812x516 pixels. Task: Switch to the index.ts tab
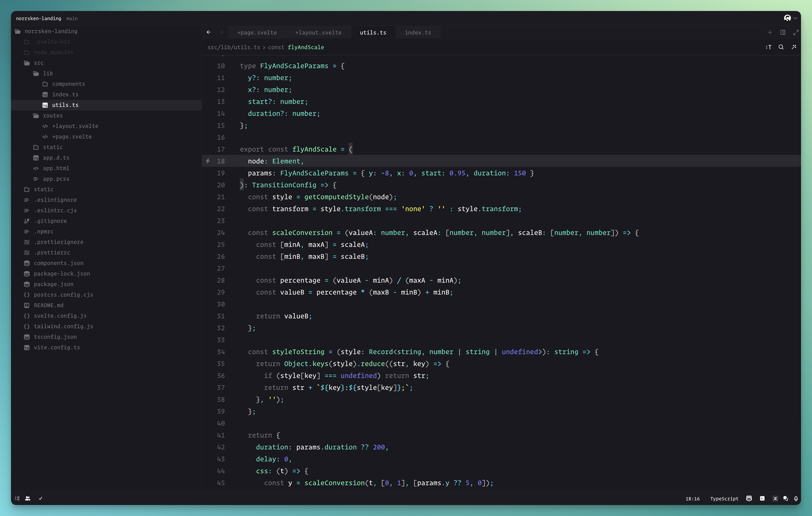(x=418, y=32)
